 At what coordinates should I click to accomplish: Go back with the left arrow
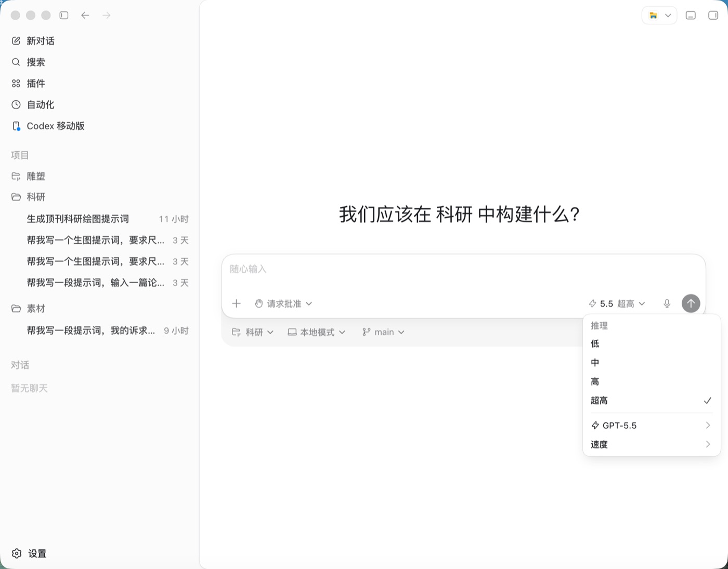[85, 16]
